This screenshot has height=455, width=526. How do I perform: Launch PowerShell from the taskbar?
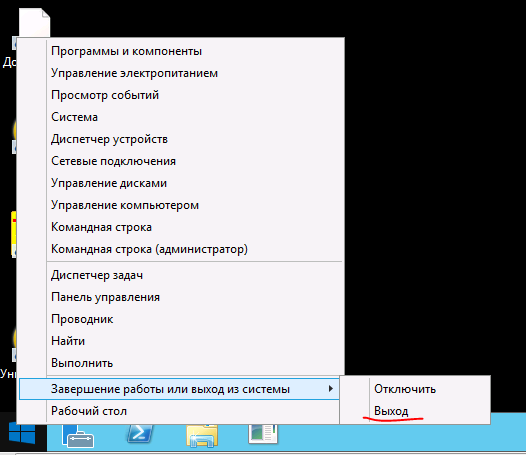click(x=140, y=435)
